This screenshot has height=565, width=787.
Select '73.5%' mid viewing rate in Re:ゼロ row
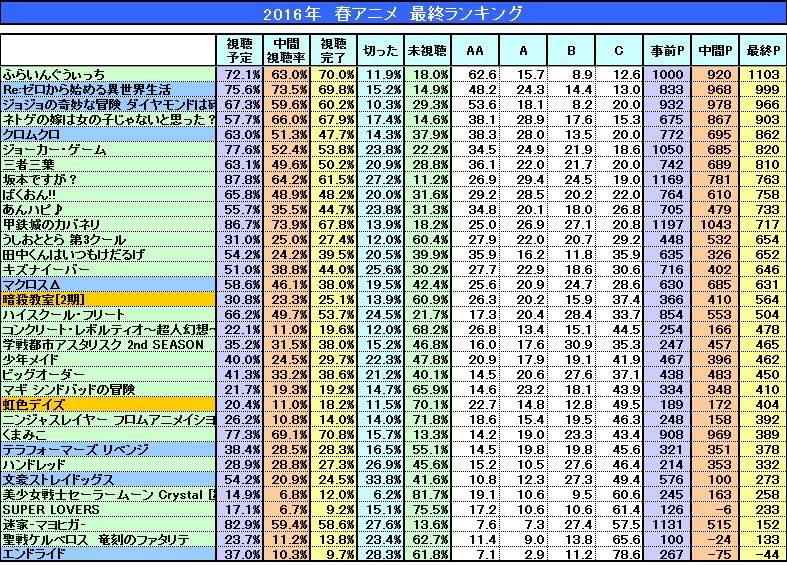[x=286, y=90]
